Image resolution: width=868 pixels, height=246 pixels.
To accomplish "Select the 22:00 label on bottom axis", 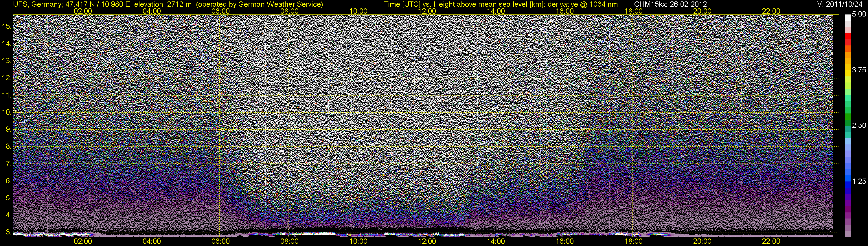I will coord(771,241).
